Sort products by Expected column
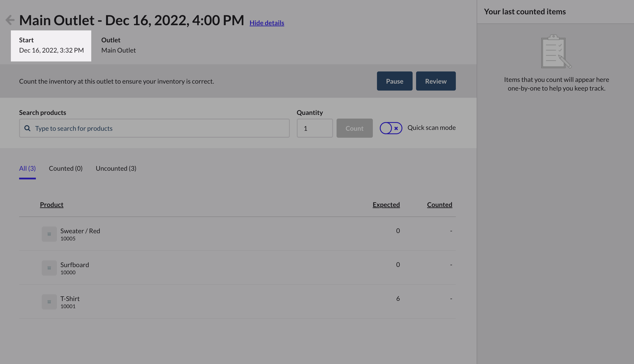This screenshot has height=364, width=634. pyautogui.click(x=386, y=205)
